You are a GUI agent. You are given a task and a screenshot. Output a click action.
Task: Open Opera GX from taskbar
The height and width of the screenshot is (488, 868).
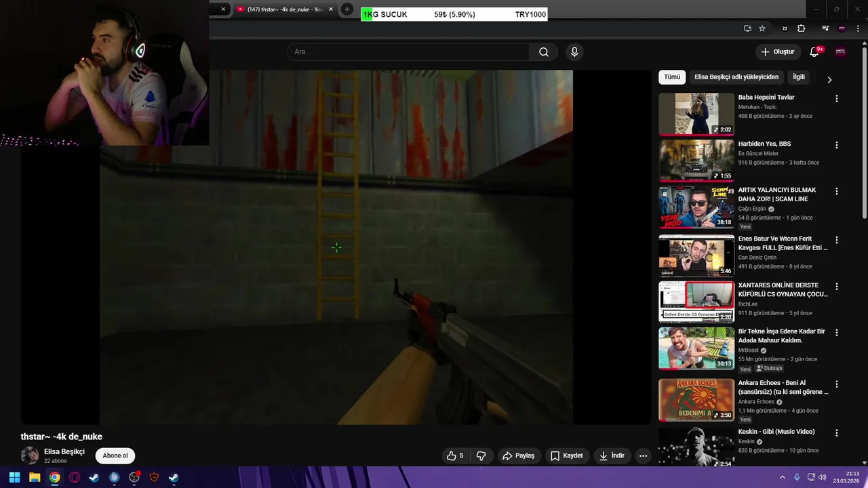(x=75, y=477)
